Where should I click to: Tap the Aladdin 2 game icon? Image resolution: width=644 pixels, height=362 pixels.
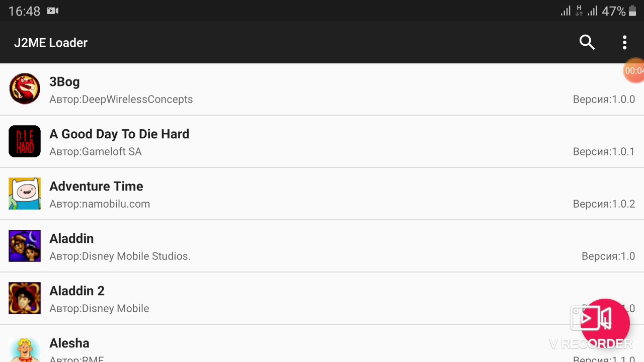[25, 298]
